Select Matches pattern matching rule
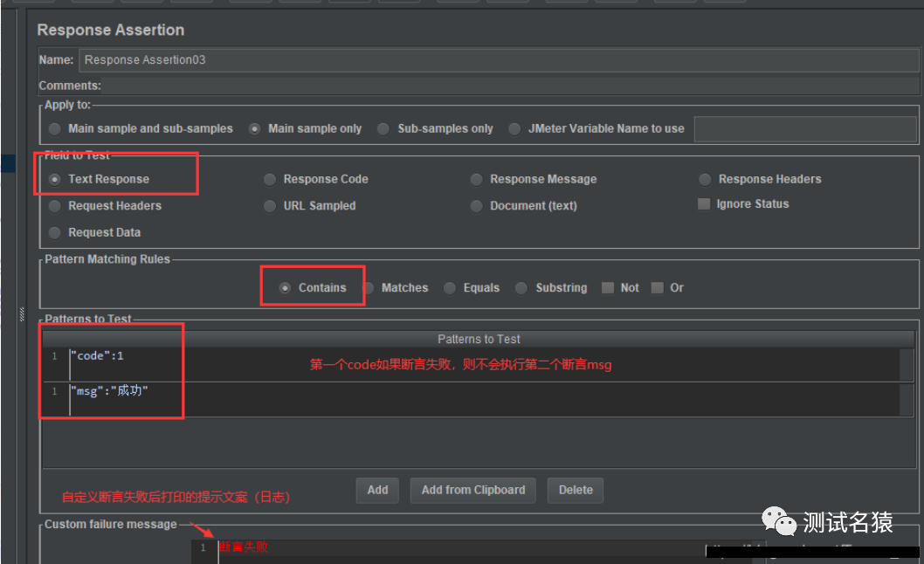924x564 pixels. click(x=396, y=287)
